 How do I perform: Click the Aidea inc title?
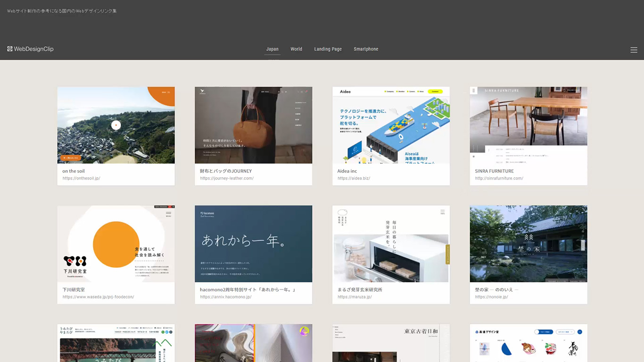point(347,171)
